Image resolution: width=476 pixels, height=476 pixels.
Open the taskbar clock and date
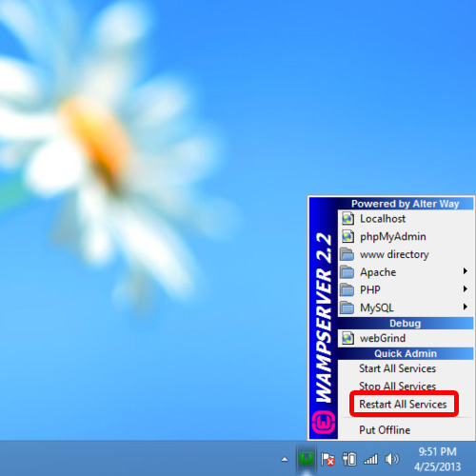437,459
